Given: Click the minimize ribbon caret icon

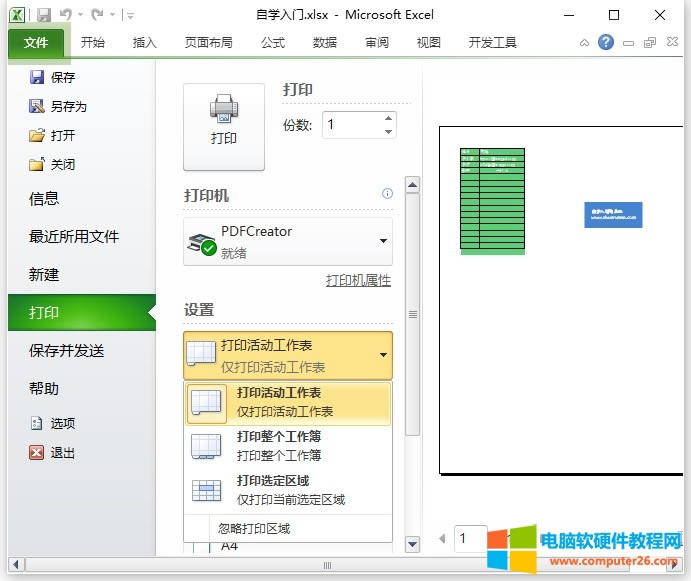Looking at the screenshot, I should coord(584,43).
